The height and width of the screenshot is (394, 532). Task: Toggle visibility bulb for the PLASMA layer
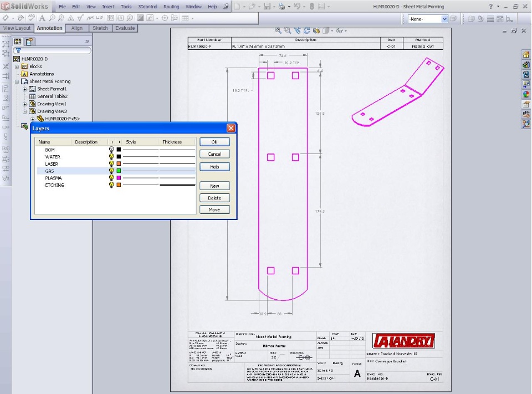[x=111, y=178]
